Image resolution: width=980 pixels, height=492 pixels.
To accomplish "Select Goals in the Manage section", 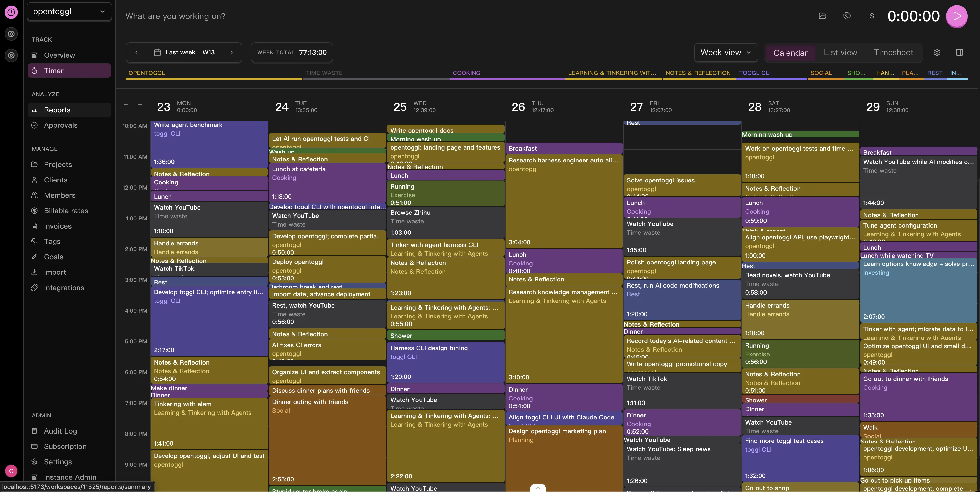I will tap(53, 257).
